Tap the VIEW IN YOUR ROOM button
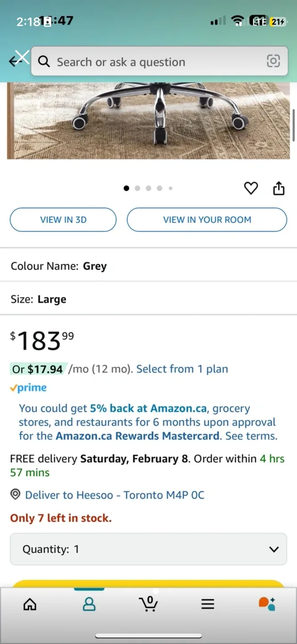297x644 pixels. [207, 220]
